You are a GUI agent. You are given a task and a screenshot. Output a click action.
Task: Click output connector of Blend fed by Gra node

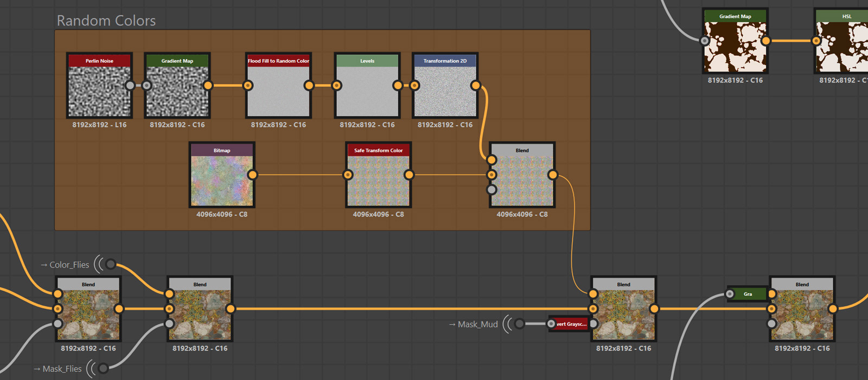click(x=833, y=309)
